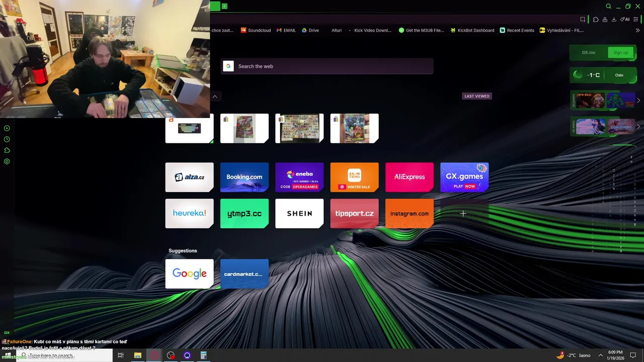Image resolution: width=644 pixels, height=362 pixels.
Task: Click the Search the web field
Action: (x=327, y=66)
